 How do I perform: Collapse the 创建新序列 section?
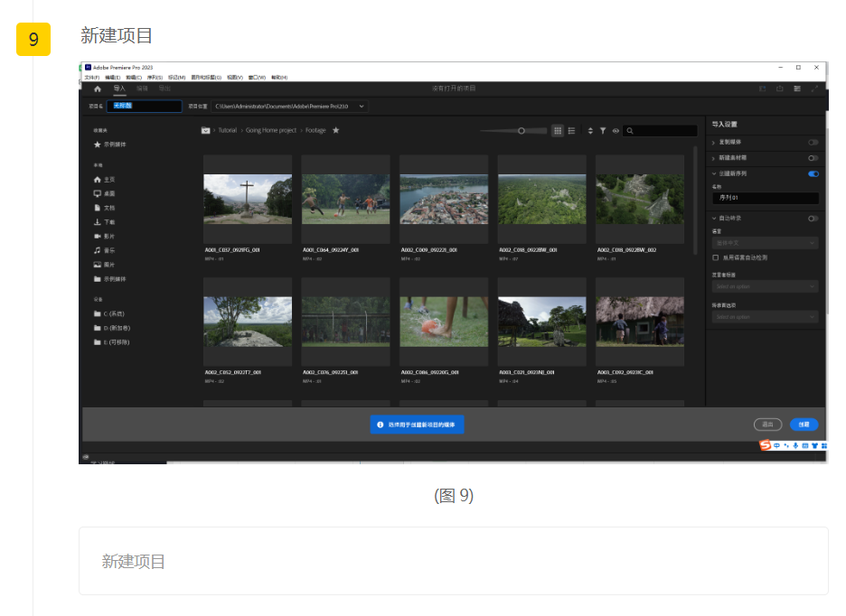pos(714,173)
